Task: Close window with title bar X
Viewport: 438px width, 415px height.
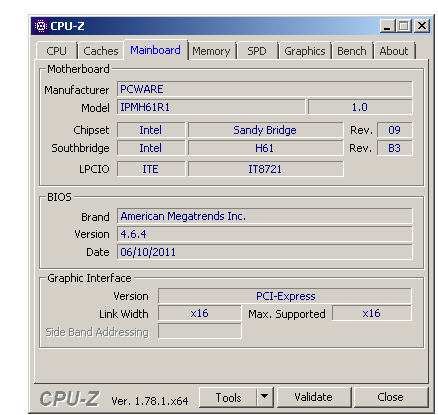Action: point(422,26)
